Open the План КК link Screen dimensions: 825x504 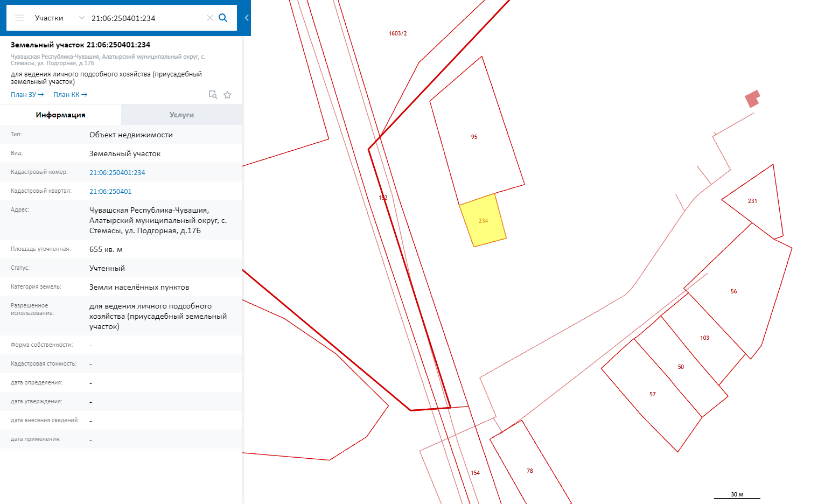(x=70, y=95)
